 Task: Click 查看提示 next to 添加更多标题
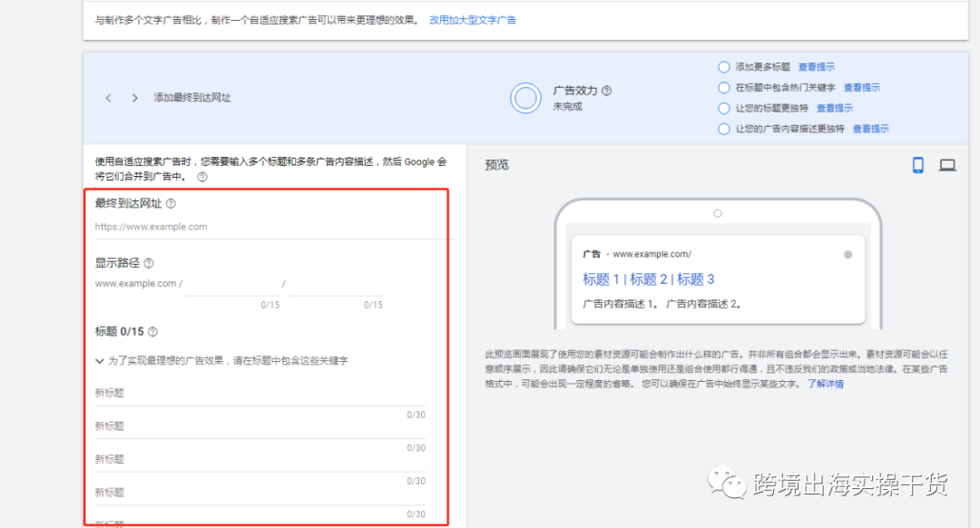tap(817, 67)
